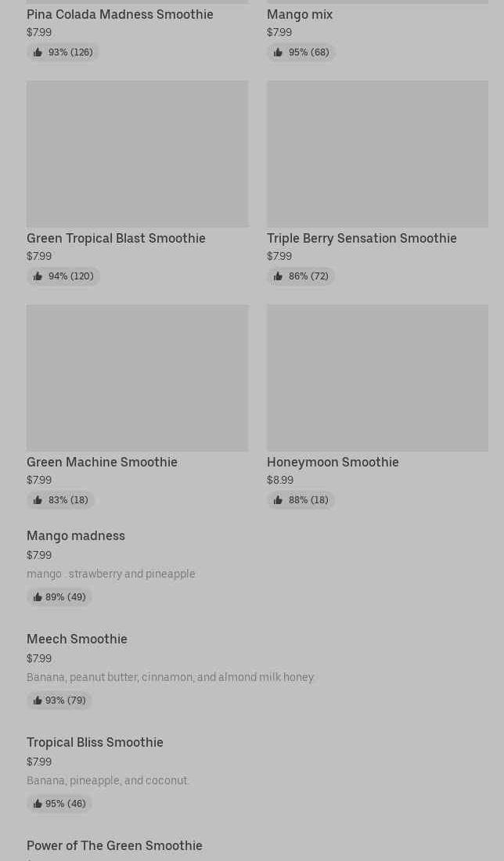This screenshot has height=861, width=504.
Task: Open the Mango madness item
Action: point(76,536)
